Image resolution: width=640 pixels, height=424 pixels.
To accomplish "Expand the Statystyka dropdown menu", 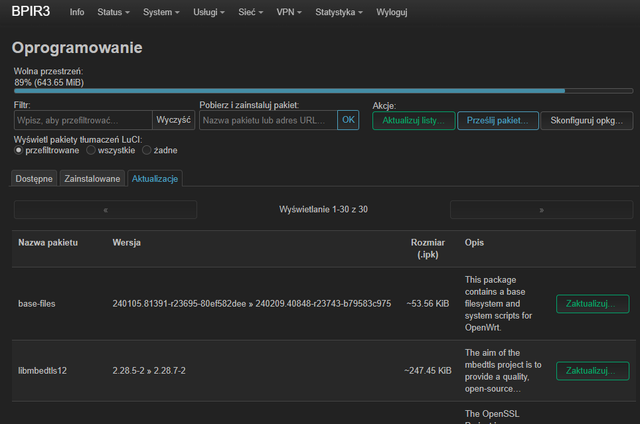I will pyautogui.click(x=339, y=12).
